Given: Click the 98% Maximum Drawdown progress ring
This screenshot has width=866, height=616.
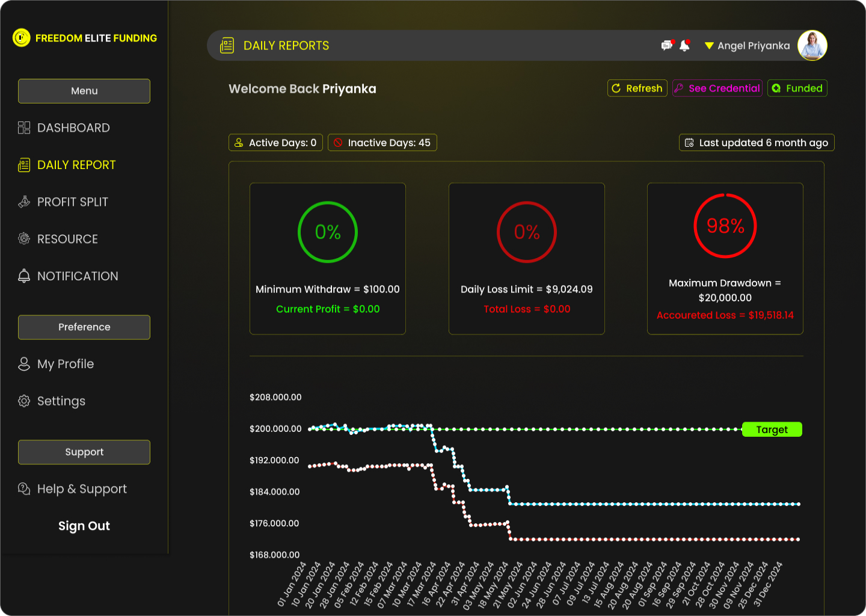Looking at the screenshot, I should (x=725, y=226).
